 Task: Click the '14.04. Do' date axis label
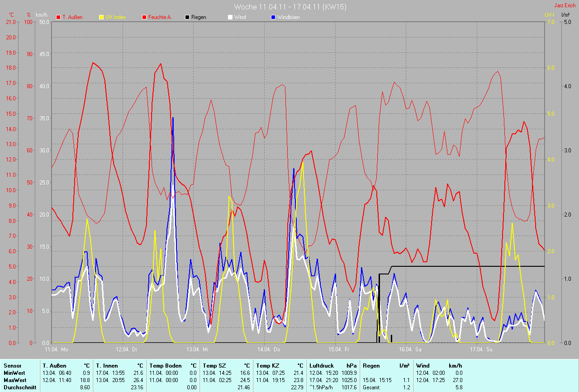click(x=269, y=349)
